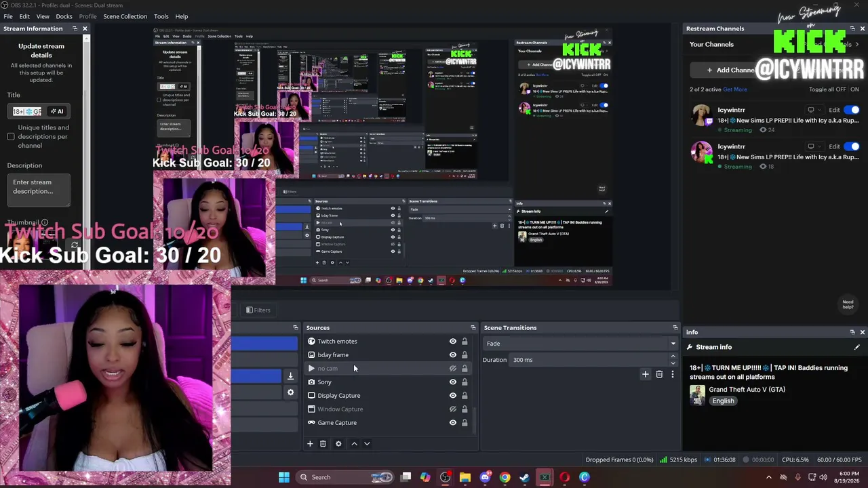The height and width of the screenshot is (488, 868).
Task: Open the Opera browser from the taskbar
Action: point(564,477)
